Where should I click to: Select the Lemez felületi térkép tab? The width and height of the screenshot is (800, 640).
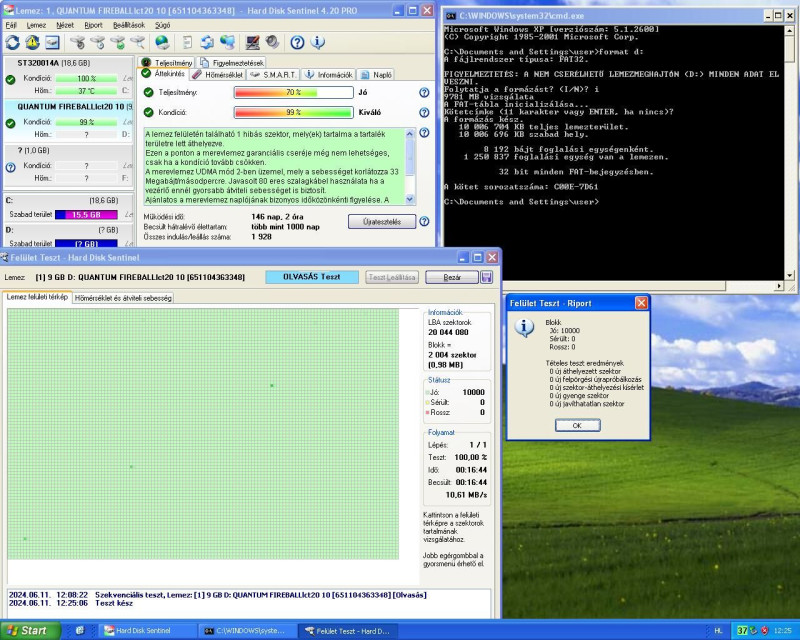click(37, 297)
